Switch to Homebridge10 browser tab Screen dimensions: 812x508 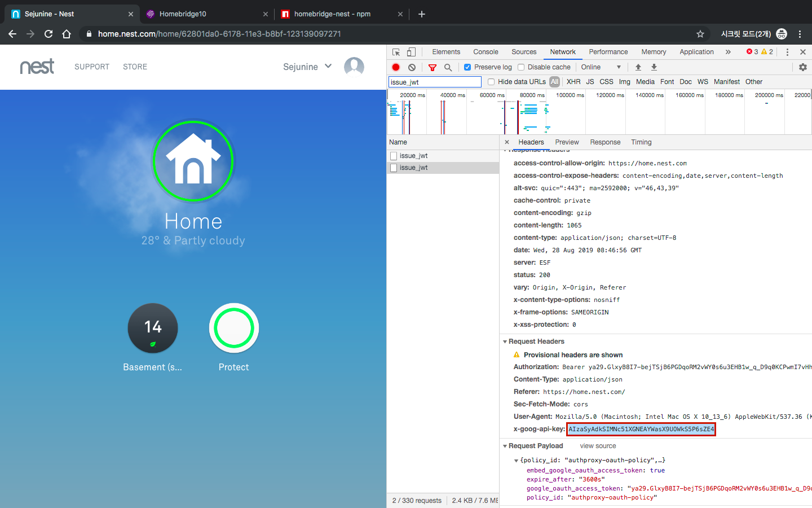click(x=206, y=14)
